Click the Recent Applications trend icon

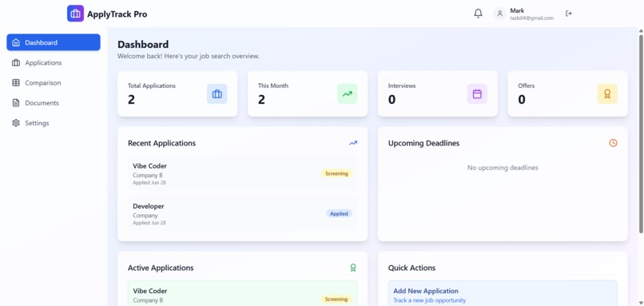click(353, 143)
